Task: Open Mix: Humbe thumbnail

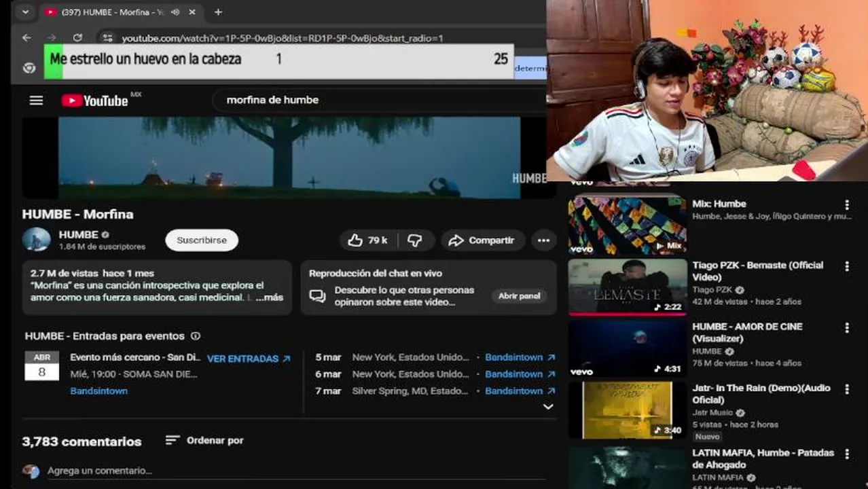Action: [627, 225]
